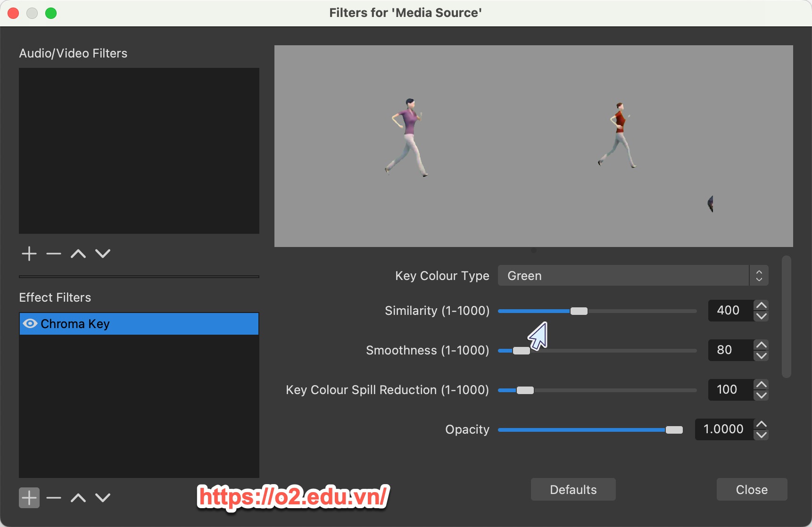Increase Smoothness value with up arrow
Image resolution: width=812 pixels, height=527 pixels.
coord(761,345)
